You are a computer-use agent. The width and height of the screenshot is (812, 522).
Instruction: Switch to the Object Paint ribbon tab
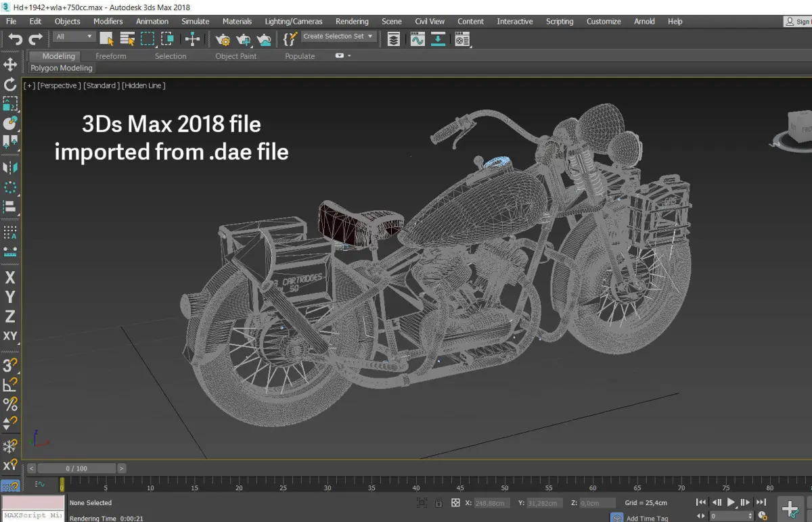[x=236, y=56]
